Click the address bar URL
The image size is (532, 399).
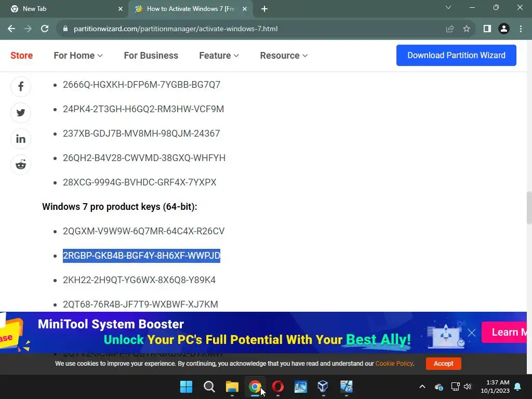point(176,29)
